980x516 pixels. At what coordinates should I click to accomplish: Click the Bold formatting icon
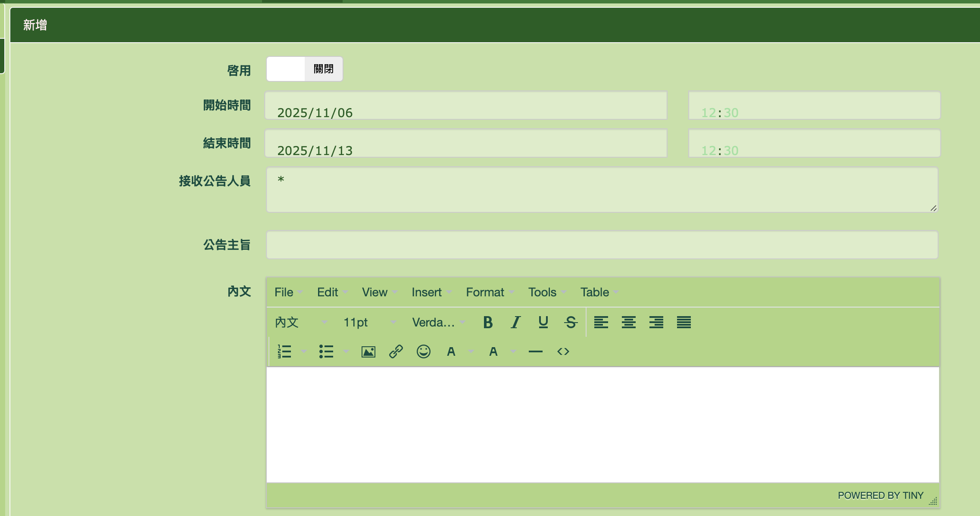click(488, 322)
